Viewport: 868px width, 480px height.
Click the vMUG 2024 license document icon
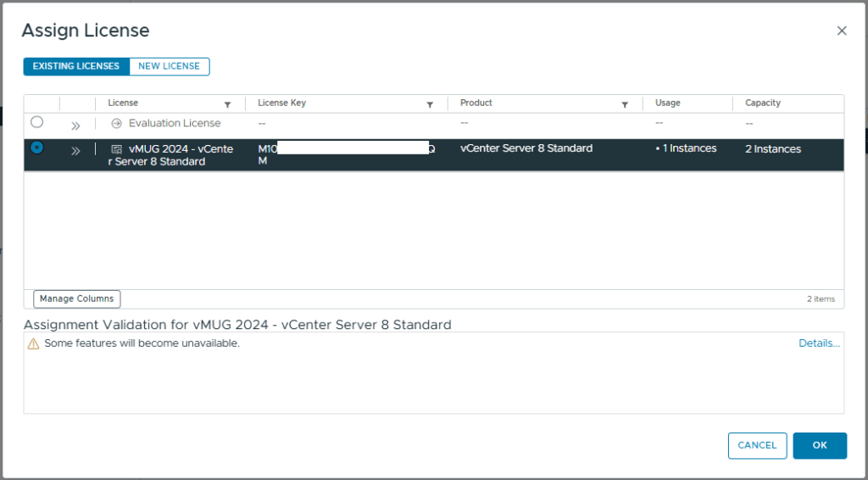click(117, 149)
